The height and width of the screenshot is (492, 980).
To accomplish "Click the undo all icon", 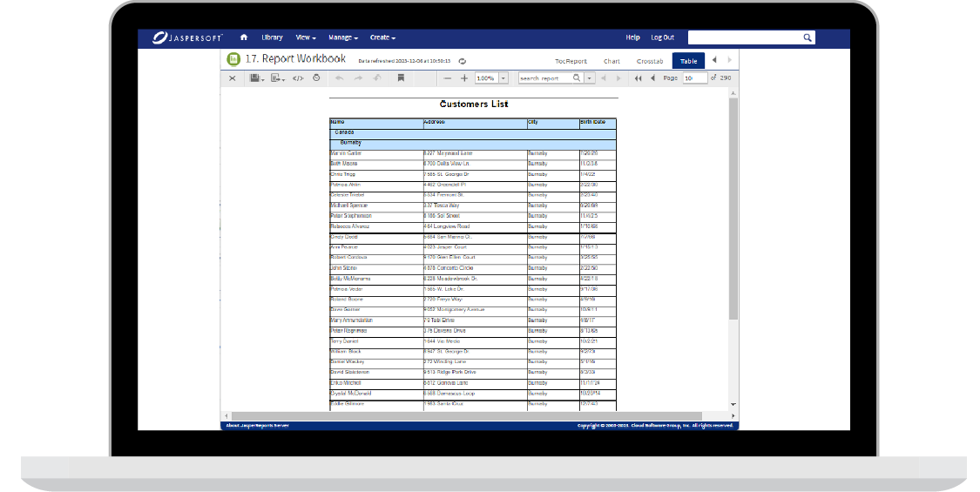I will (377, 78).
